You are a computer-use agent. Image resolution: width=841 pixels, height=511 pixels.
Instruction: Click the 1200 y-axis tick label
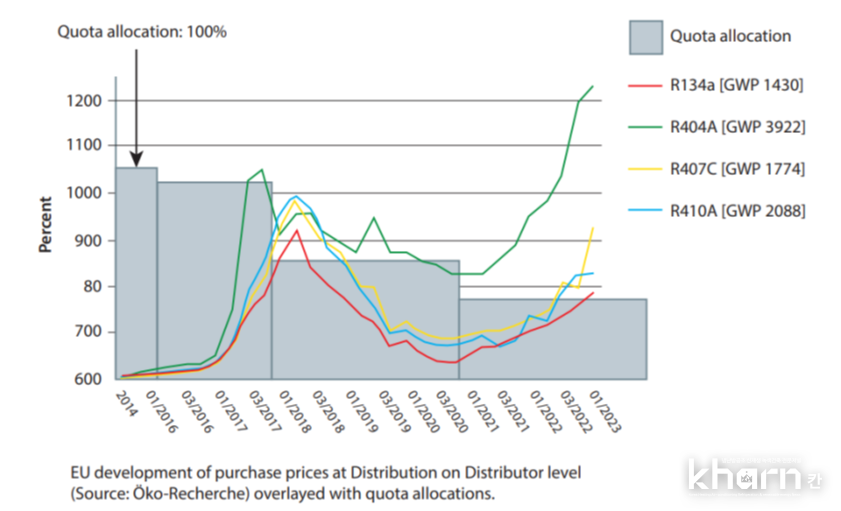coord(84,101)
